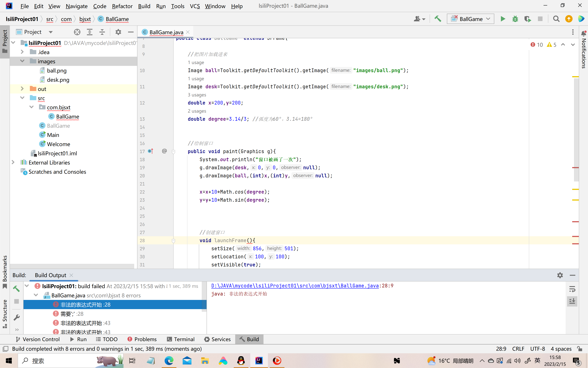The width and height of the screenshot is (588, 368).
Task: Hide the Build tool window
Action: tap(572, 275)
